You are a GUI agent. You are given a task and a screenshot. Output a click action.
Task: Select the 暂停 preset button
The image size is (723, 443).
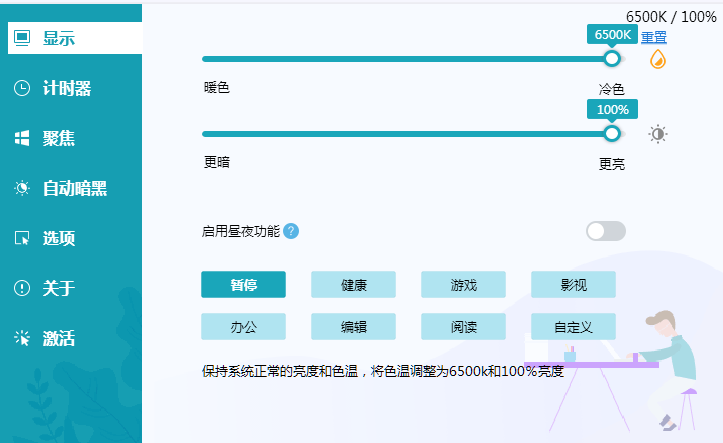coord(243,285)
